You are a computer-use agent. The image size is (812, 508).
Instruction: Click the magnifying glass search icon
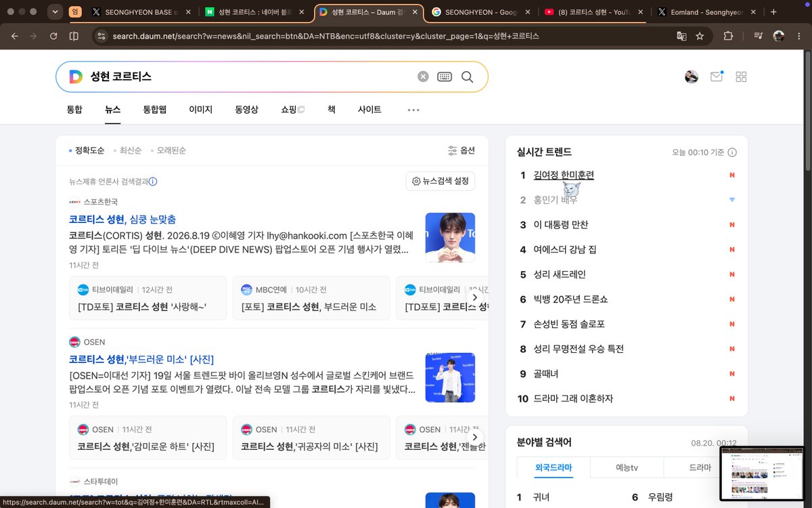[x=467, y=77]
